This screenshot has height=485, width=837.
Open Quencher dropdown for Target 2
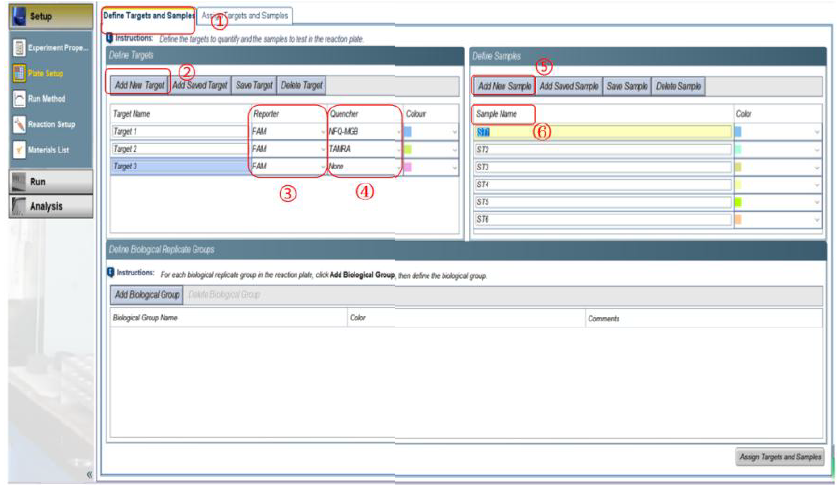[397, 149]
